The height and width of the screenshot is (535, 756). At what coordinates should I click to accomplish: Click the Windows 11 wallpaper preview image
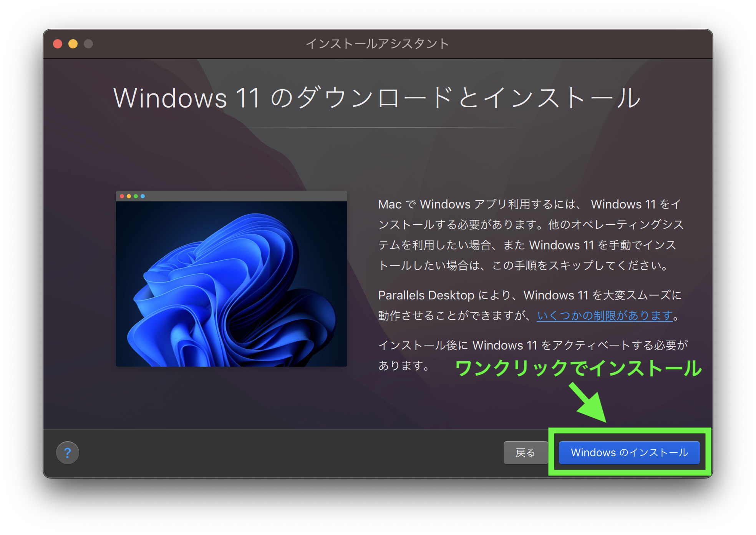pos(232,279)
